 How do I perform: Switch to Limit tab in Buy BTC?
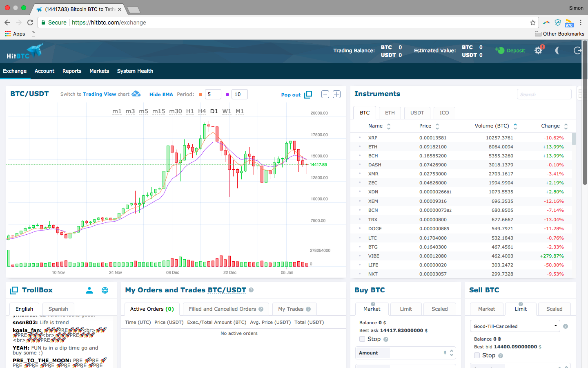406,309
